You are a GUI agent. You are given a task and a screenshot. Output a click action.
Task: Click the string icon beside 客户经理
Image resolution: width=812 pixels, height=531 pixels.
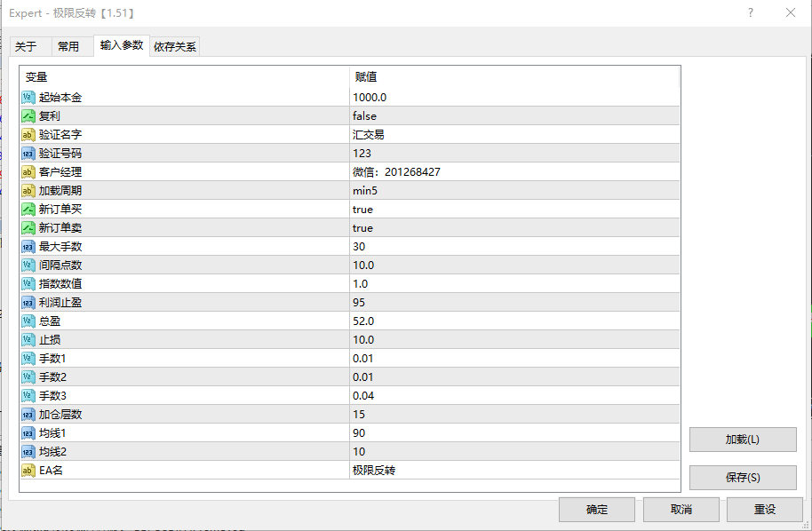coord(28,172)
